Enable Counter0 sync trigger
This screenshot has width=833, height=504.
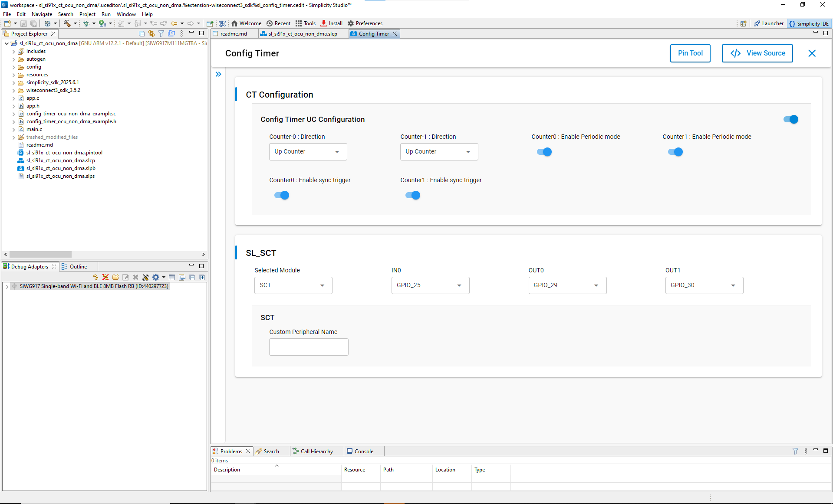282,195
